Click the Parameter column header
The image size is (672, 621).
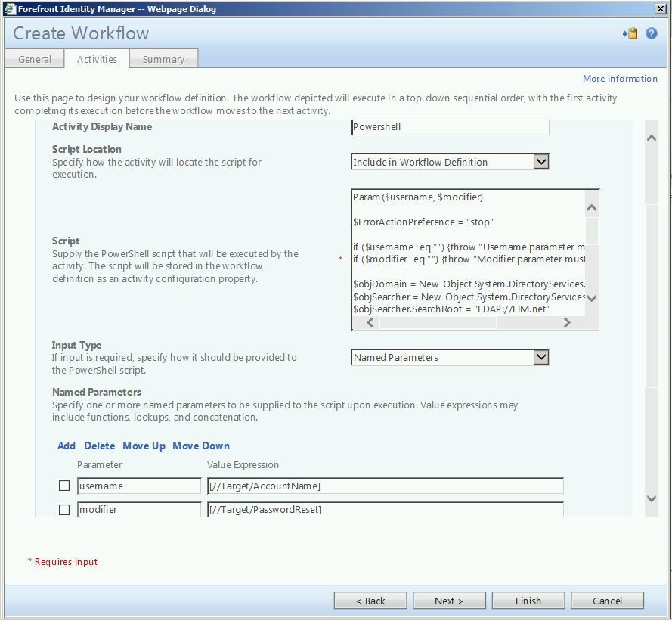100,465
